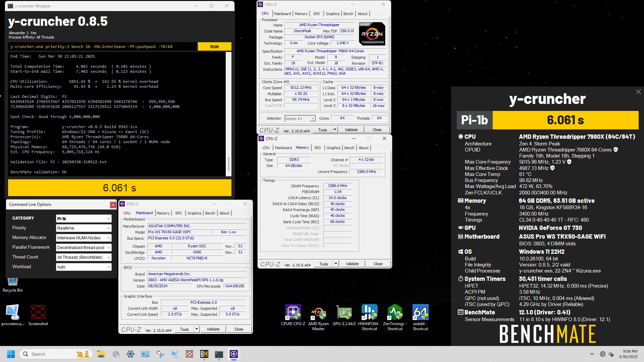Image resolution: width=644 pixels, height=362 pixels.
Task: Open the HWiNFO64 Shortcut desktop icon
Action: tap(369, 317)
